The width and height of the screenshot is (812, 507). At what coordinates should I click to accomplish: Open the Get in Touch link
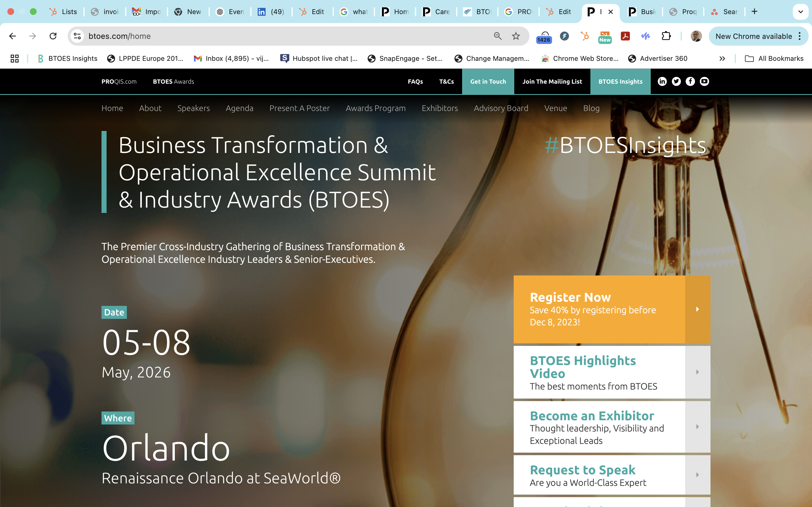click(x=488, y=81)
